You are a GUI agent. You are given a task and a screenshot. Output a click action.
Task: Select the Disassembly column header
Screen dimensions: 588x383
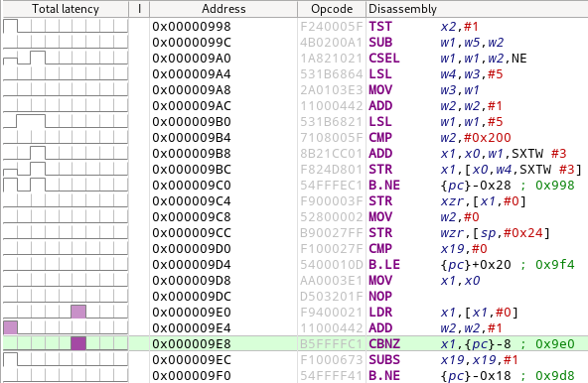477,9
